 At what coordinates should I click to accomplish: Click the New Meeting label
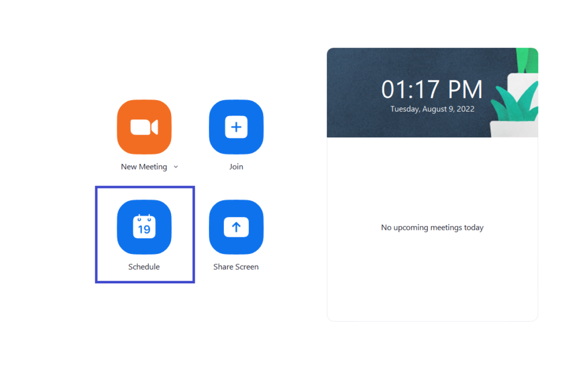click(144, 167)
